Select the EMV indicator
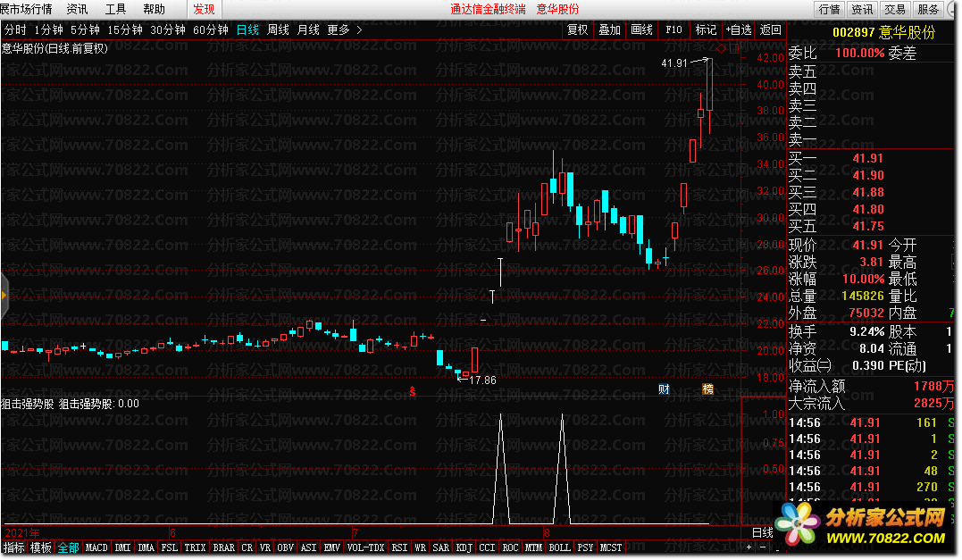The image size is (962, 560). 332,547
